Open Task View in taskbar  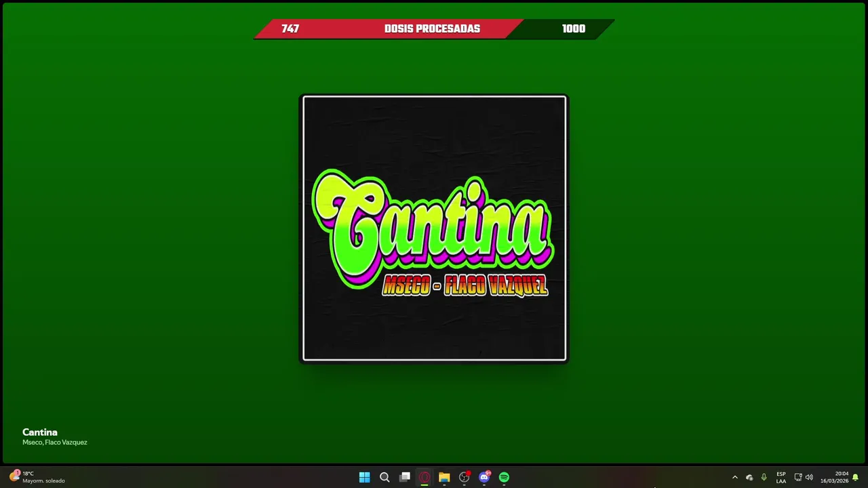coord(405,477)
